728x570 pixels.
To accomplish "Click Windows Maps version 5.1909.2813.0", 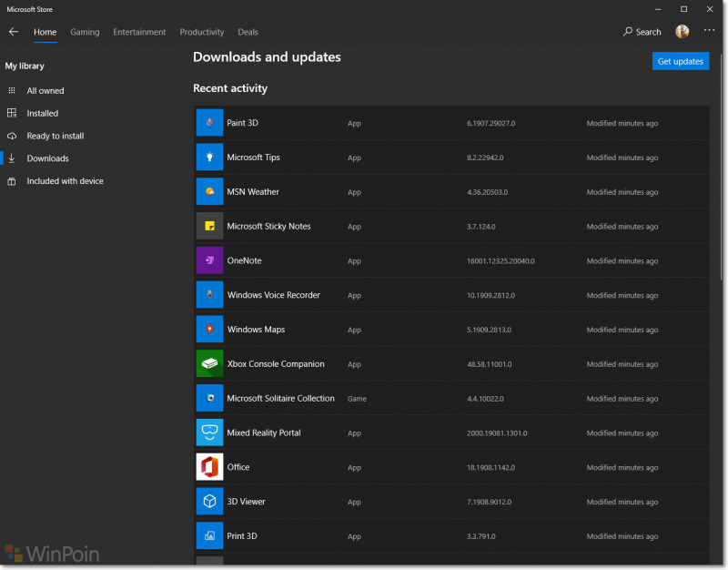I will (489, 330).
